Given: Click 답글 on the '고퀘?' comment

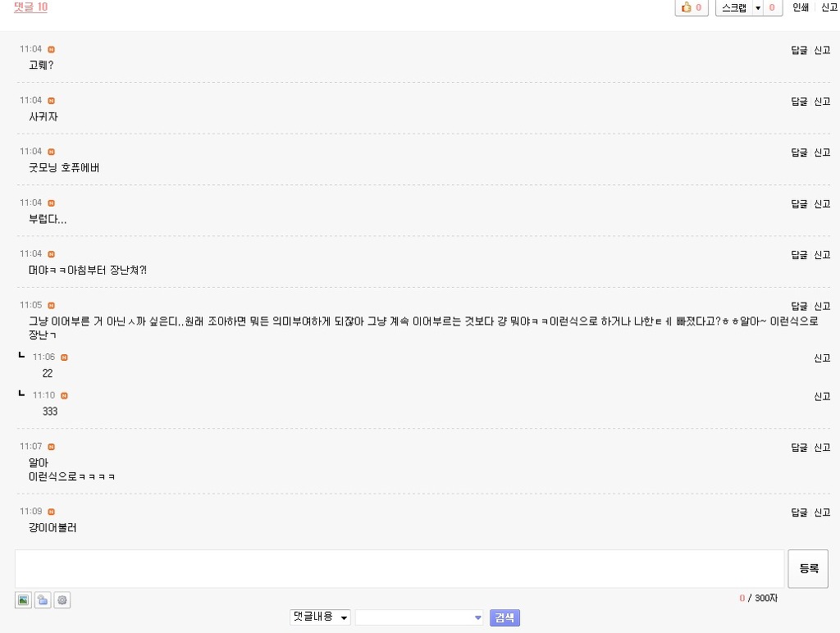Looking at the screenshot, I should (x=799, y=50).
